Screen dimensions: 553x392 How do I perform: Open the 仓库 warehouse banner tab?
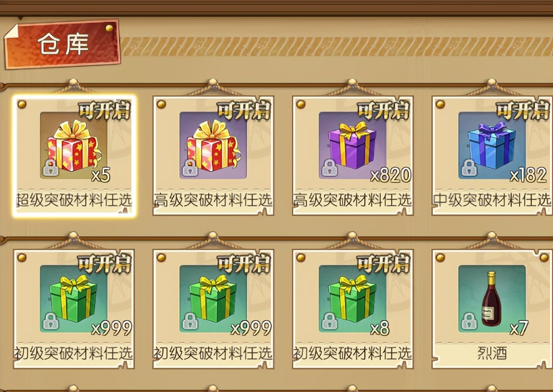point(62,44)
